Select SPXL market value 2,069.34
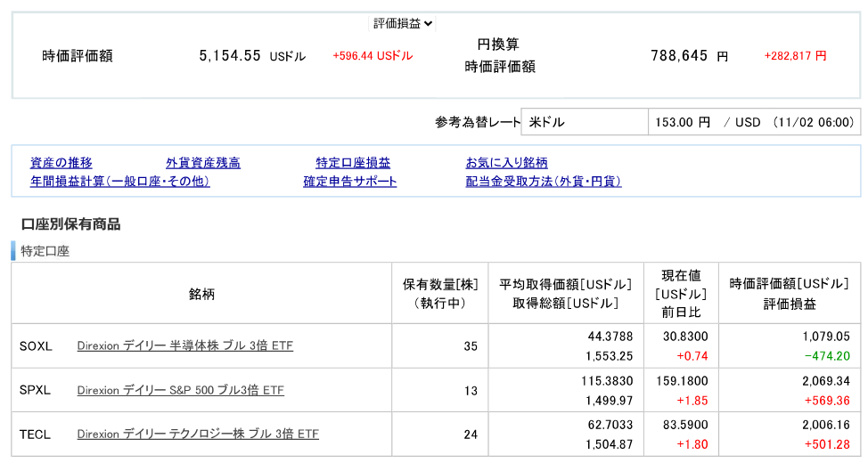The width and height of the screenshot is (868, 471). pyautogui.click(x=826, y=381)
